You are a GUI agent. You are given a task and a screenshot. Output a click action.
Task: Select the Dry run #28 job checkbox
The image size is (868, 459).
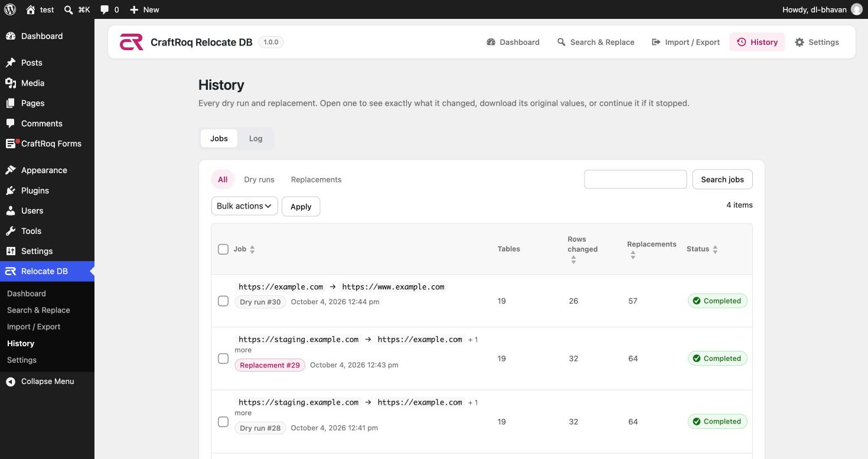pyautogui.click(x=223, y=422)
